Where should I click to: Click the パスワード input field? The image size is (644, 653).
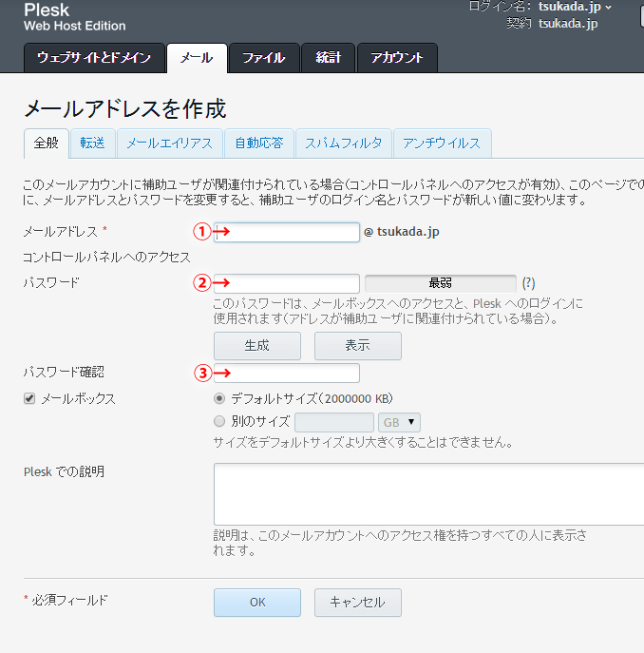click(287, 283)
